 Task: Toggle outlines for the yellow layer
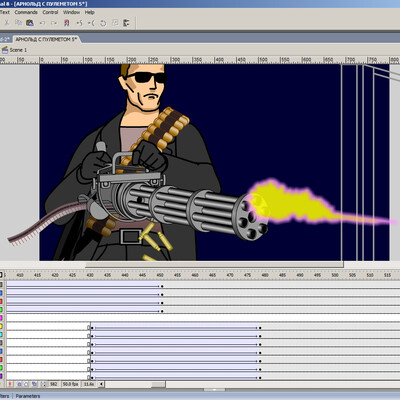click(1, 326)
